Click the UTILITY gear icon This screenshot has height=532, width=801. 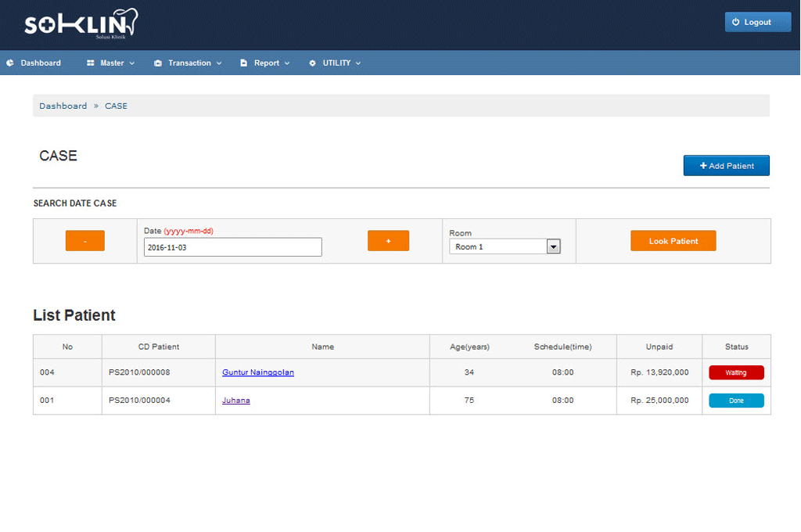point(313,63)
